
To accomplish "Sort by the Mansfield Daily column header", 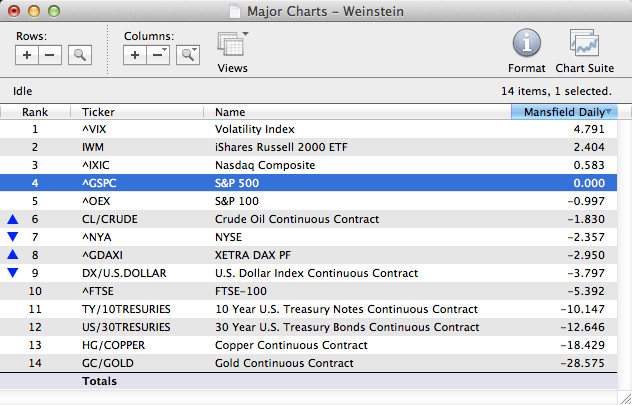I will click(564, 112).
